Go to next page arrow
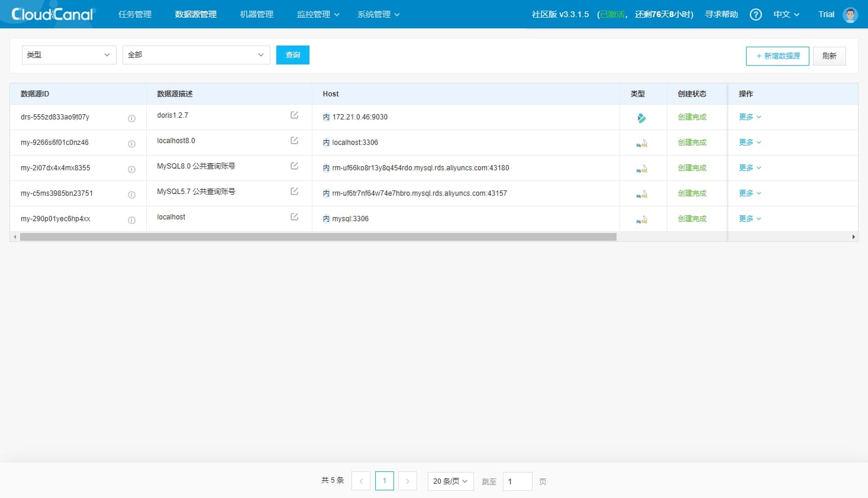The height and width of the screenshot is (498, 868). [408, 481]
